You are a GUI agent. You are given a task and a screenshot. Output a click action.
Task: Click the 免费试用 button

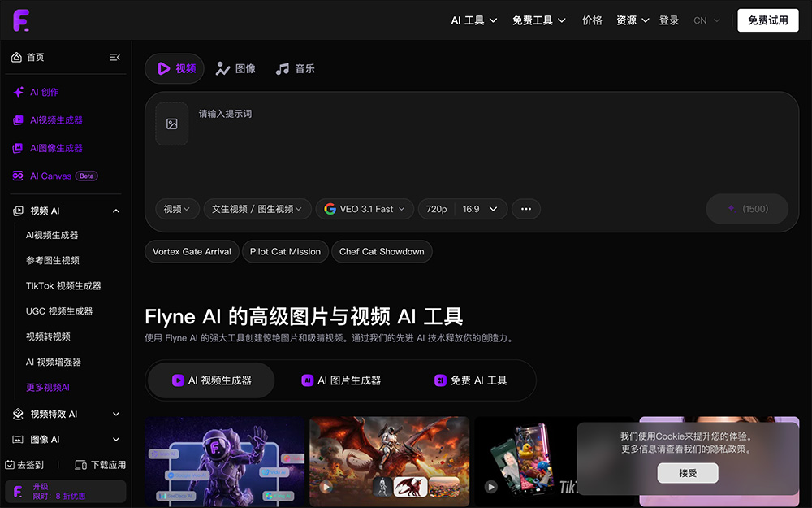768,20
